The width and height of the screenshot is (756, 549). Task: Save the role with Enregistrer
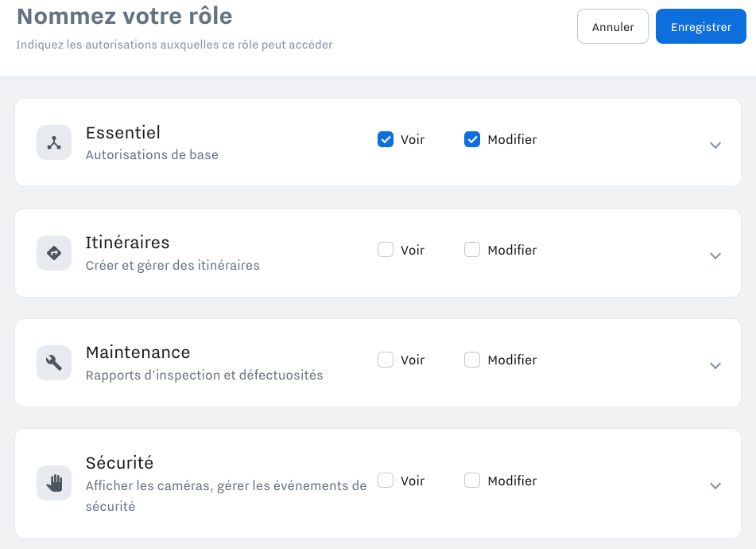701,26
